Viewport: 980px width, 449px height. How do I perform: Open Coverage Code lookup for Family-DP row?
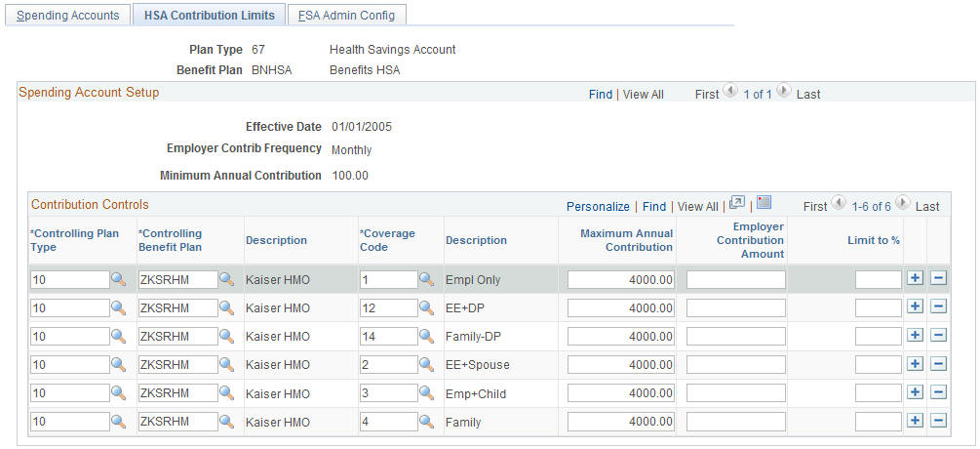tap(426, 337)
